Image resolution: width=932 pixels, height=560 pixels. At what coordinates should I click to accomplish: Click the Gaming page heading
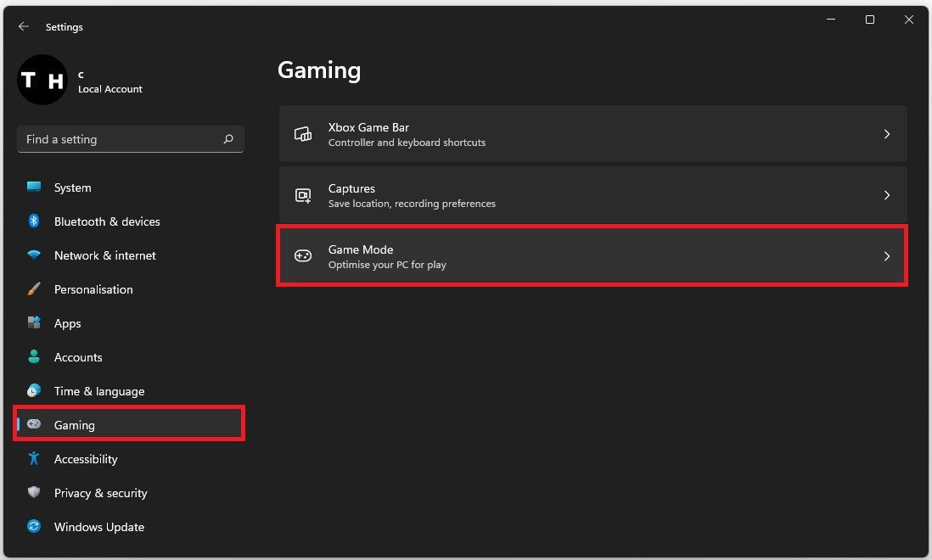319,70
